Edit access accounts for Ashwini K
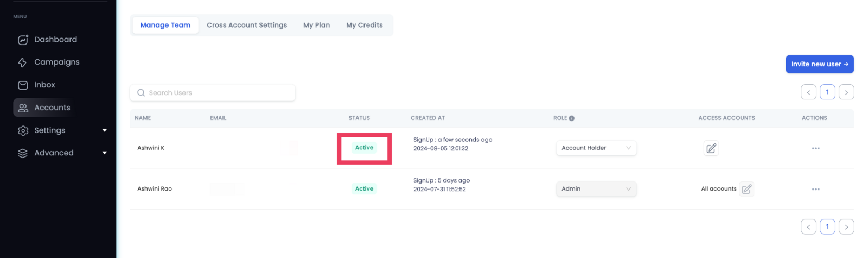Screen dimensions: 868x258 [x=711, y=148]
